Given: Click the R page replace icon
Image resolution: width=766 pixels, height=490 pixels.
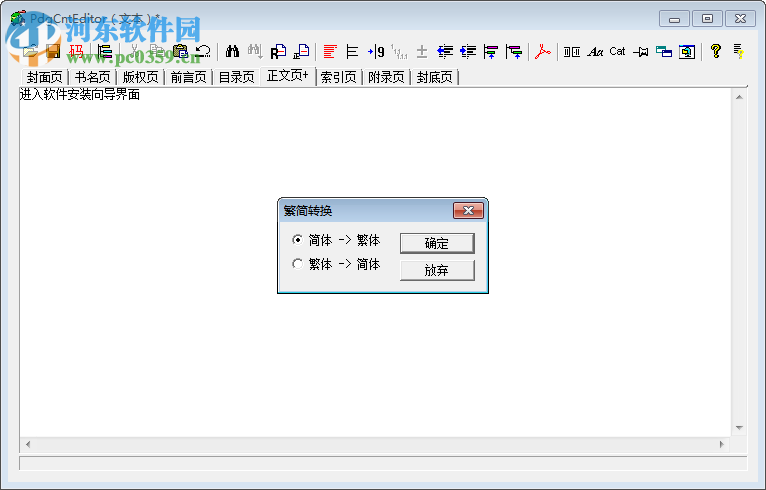Looking at the screenshot, I should click(278, 51).
